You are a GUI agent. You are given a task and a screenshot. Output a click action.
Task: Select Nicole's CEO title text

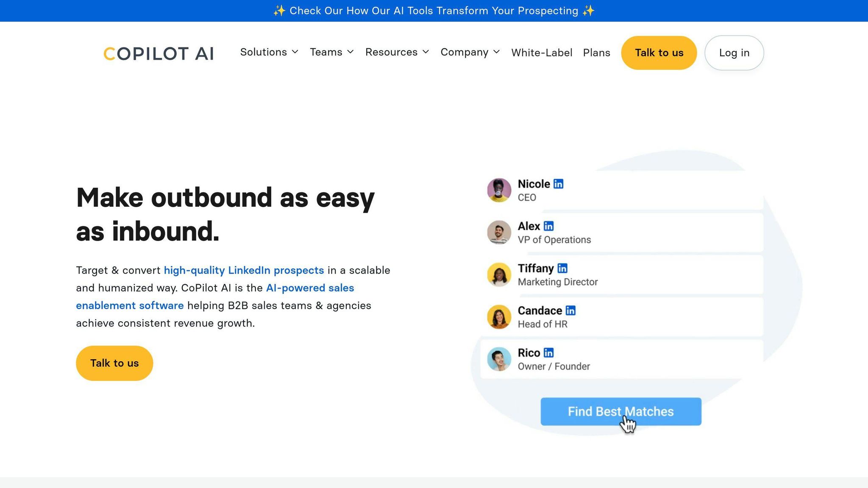pyautogui.click(x=527, y=197)
